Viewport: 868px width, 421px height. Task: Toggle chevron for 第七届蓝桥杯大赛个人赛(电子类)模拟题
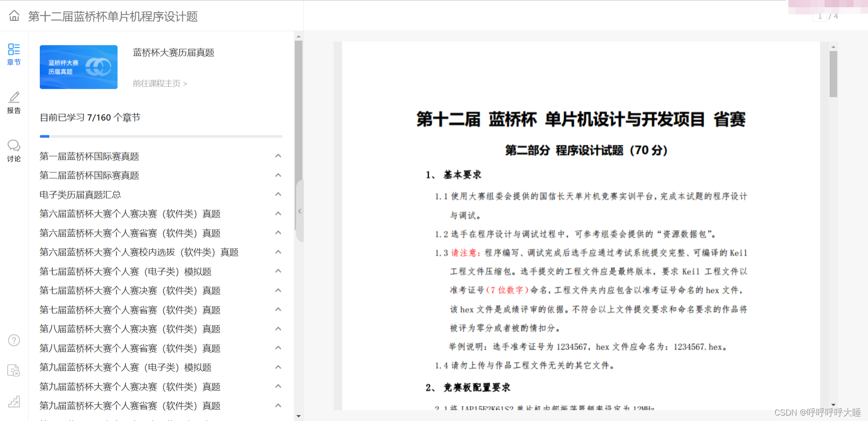pyautogui.click(x=278, y=271)
